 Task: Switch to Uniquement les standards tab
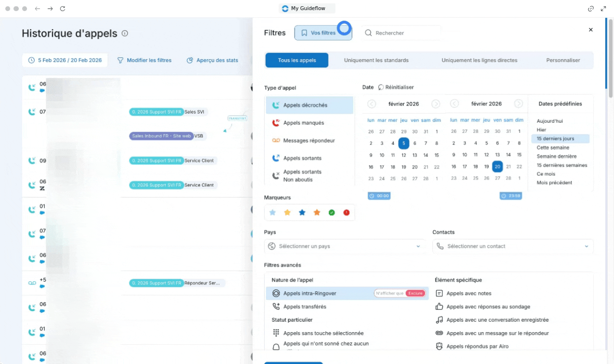376,60
